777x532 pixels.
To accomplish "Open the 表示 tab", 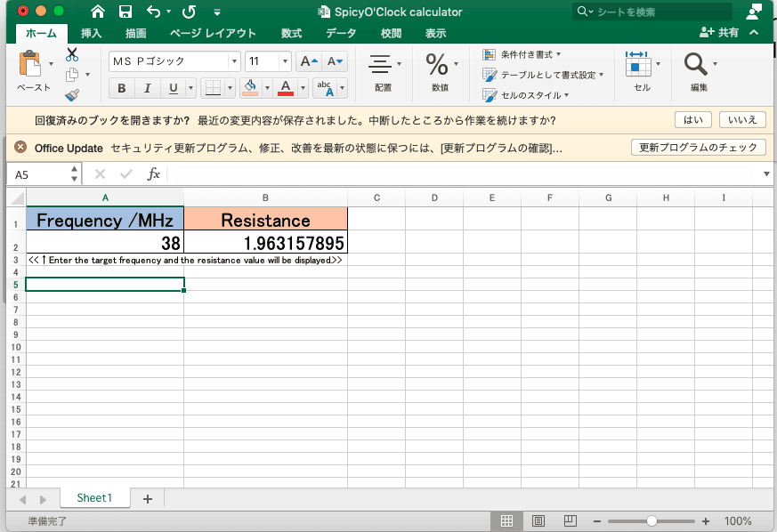I will point(435,33).
